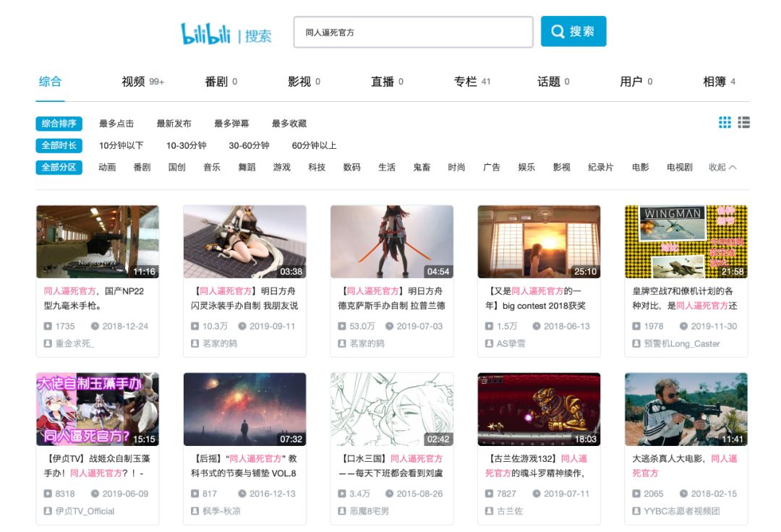Click uploader icon next to 古兰佐

pos(489,511)
